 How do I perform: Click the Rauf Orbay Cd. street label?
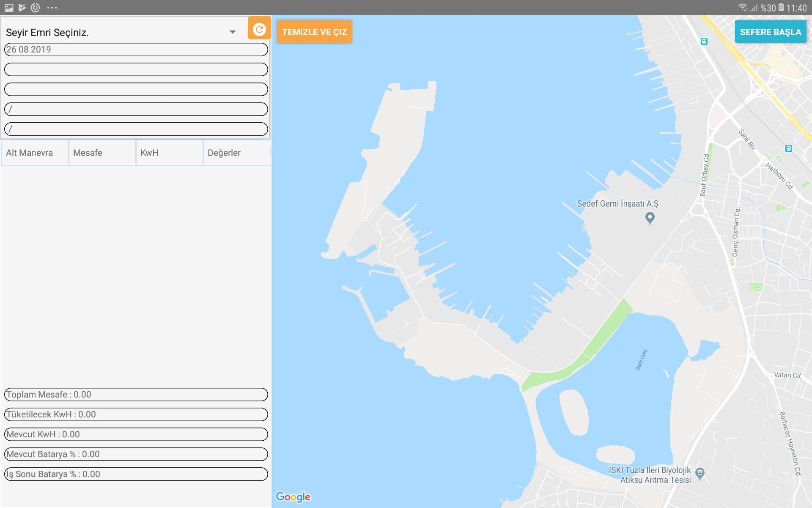coord(705,174)
